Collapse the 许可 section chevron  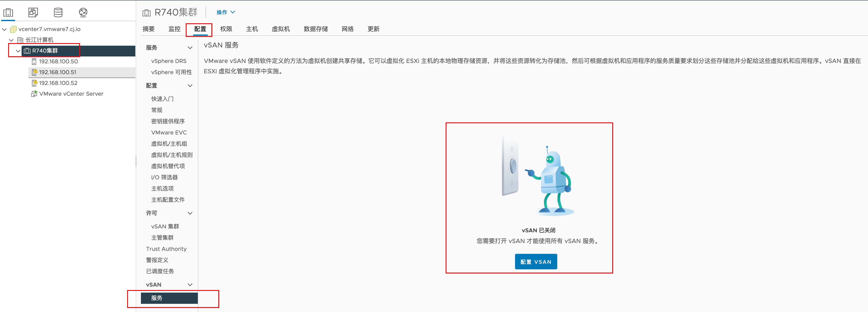pos(190,213)
